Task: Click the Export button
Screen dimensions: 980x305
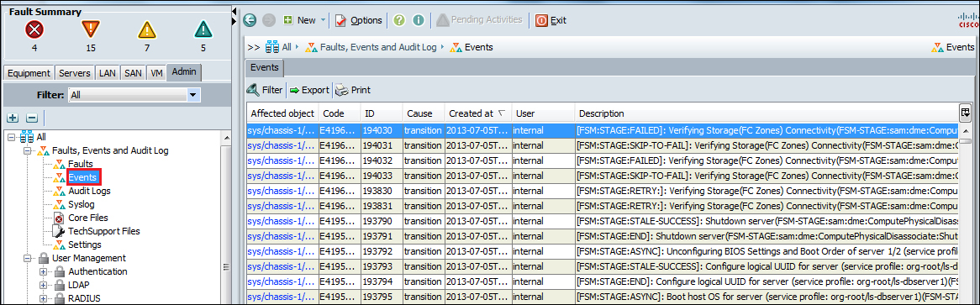Action: click(x=308, y=90)
